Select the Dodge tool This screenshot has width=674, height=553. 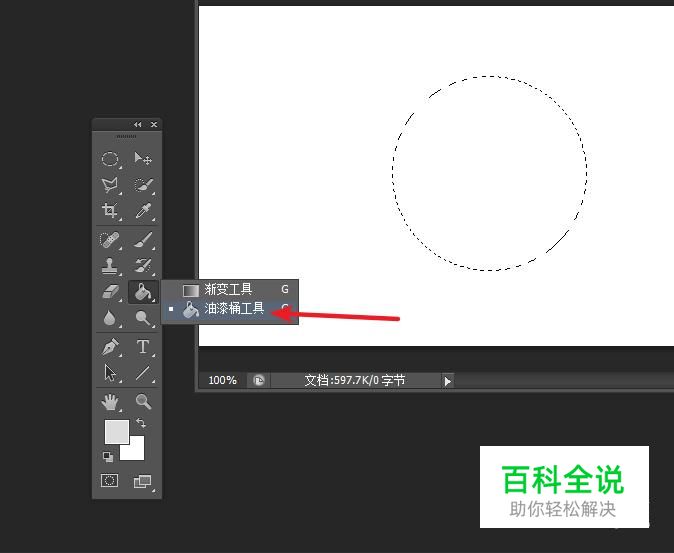pos(143,318)
